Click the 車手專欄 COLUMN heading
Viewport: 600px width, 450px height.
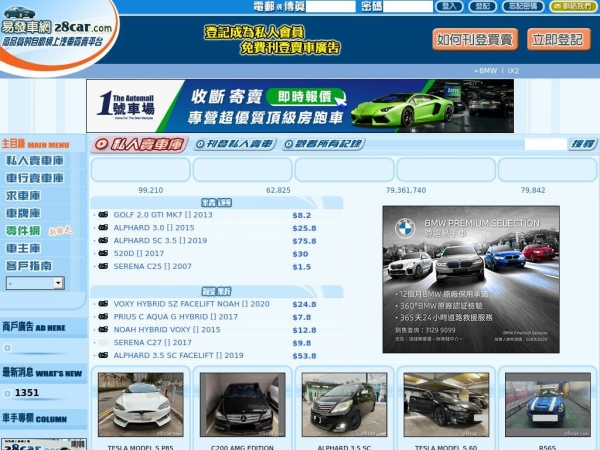click(x=35, y=418)
